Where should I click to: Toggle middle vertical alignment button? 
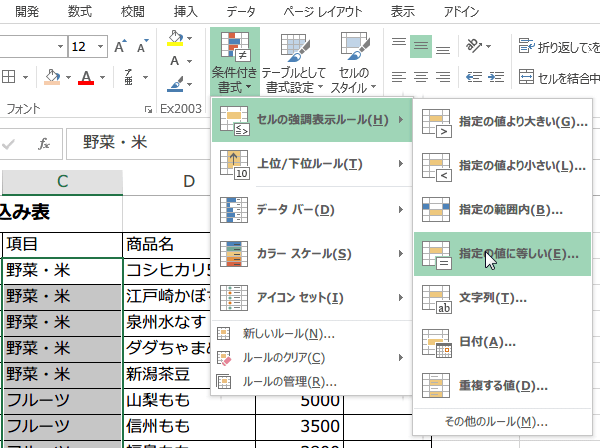(421, 46)
